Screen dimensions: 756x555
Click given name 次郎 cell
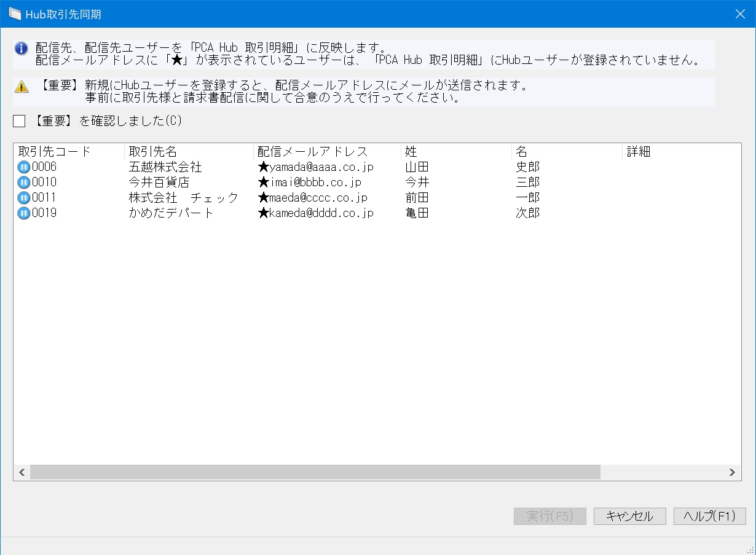[527, 213]
